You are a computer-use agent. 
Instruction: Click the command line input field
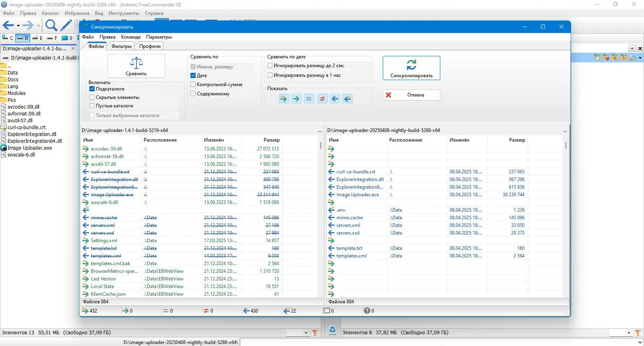439,342
